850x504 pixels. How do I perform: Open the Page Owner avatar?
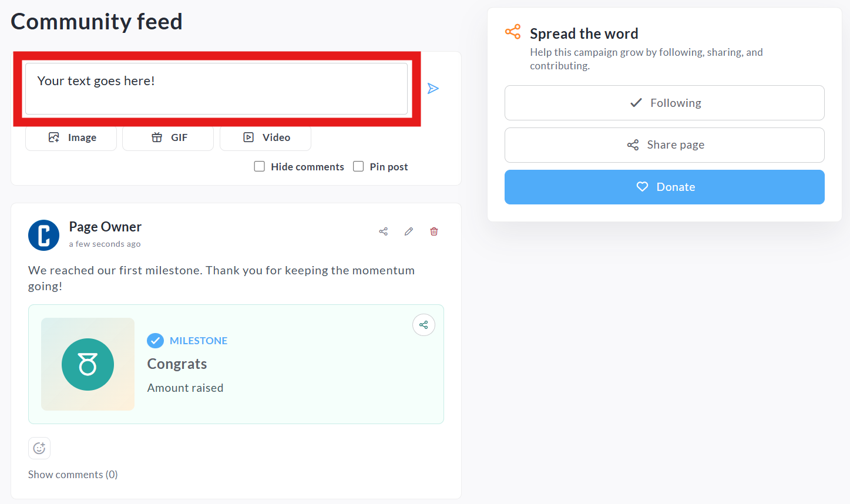click(x=43, y=236)
